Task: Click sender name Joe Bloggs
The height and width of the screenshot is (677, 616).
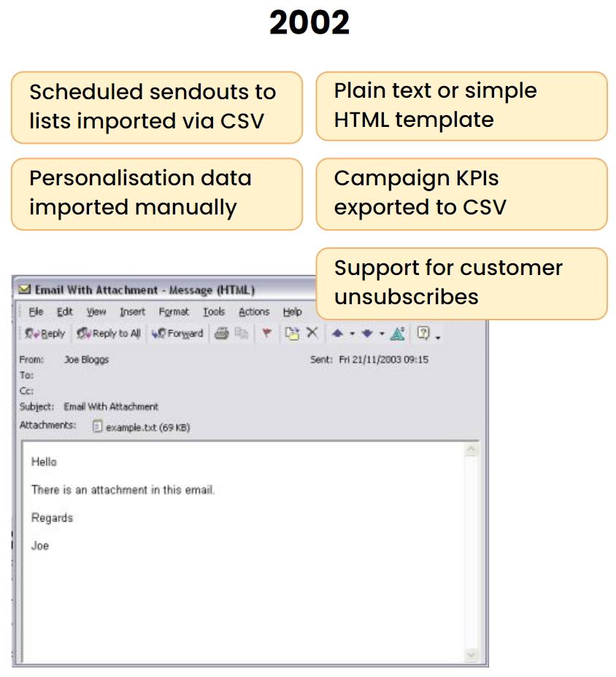Action: (86, 359)
